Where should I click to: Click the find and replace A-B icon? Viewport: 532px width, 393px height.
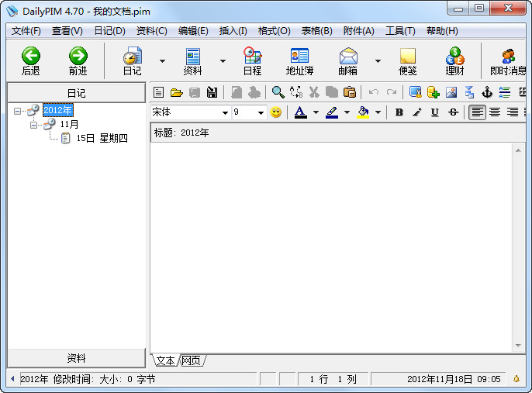pos(296,92)
